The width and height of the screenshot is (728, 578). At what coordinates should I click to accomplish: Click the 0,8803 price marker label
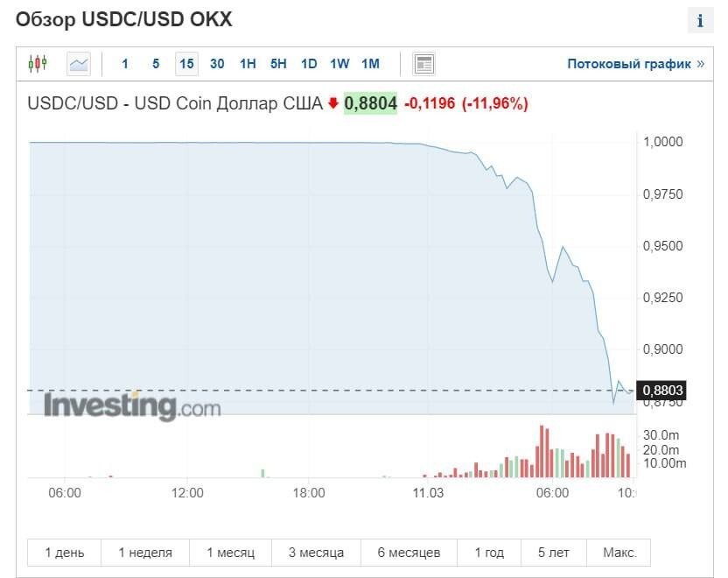[663, 390]
